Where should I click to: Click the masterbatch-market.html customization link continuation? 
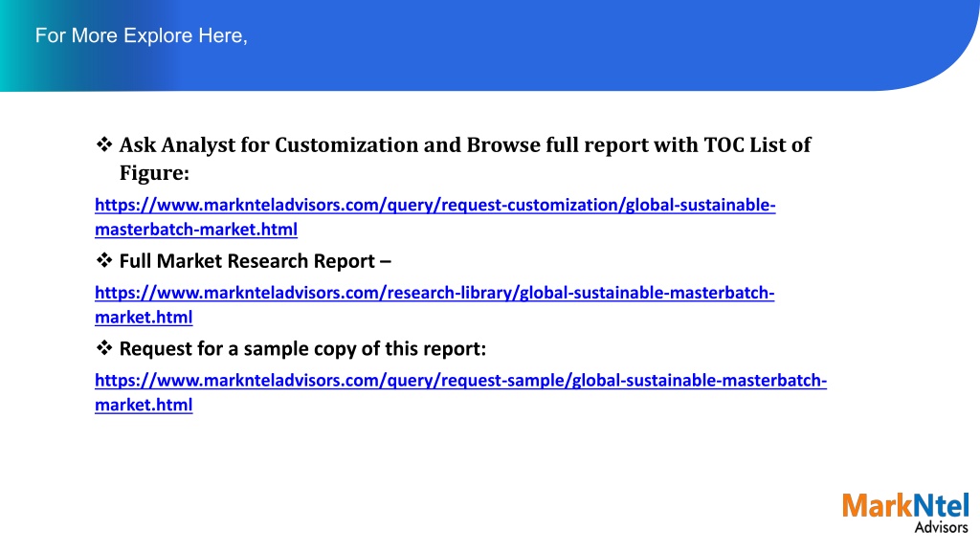(x=196, y=230)
